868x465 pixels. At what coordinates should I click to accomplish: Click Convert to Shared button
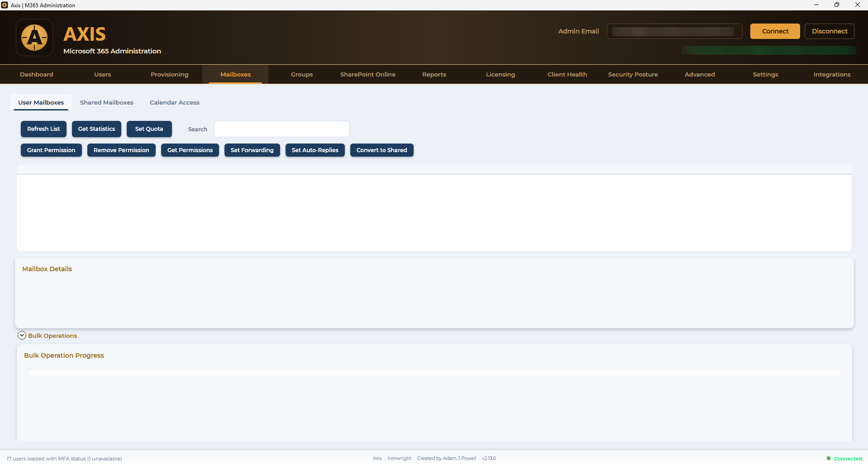pos(382,150)
